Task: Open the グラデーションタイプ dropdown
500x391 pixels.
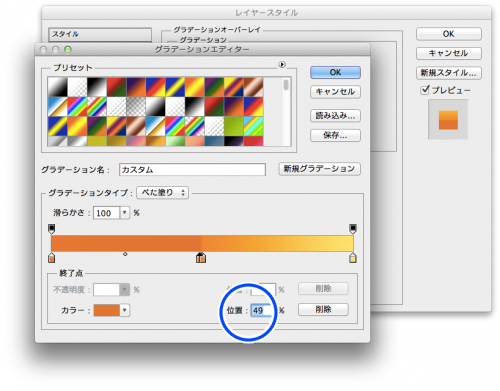Action: 163,193
